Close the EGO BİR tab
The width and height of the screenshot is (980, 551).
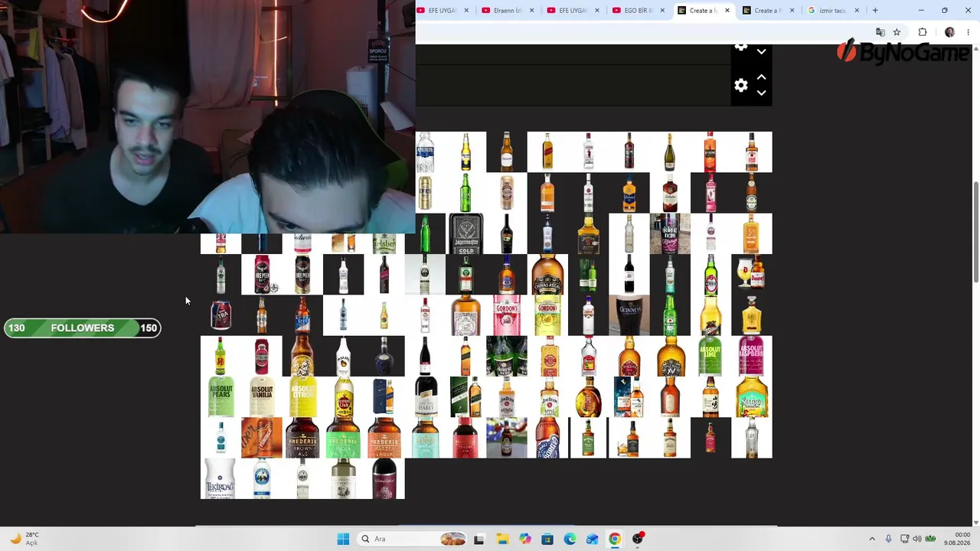pyautogui.click(x=662, y=11)
